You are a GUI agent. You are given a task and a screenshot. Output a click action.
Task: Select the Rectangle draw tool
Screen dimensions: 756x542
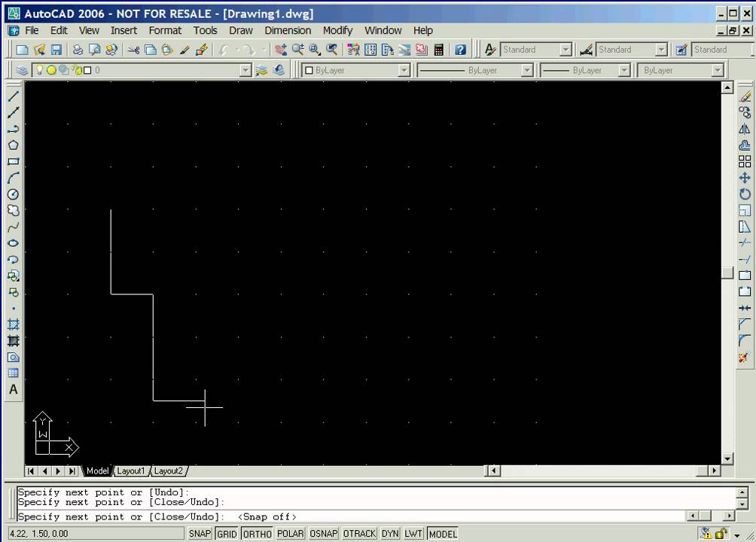click(x=14, y=162)
